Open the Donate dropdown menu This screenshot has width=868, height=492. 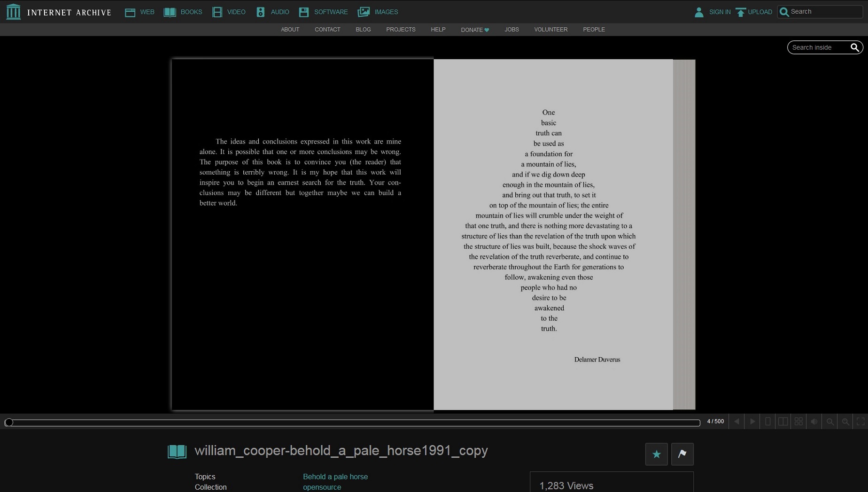click(x=474, y=30)
